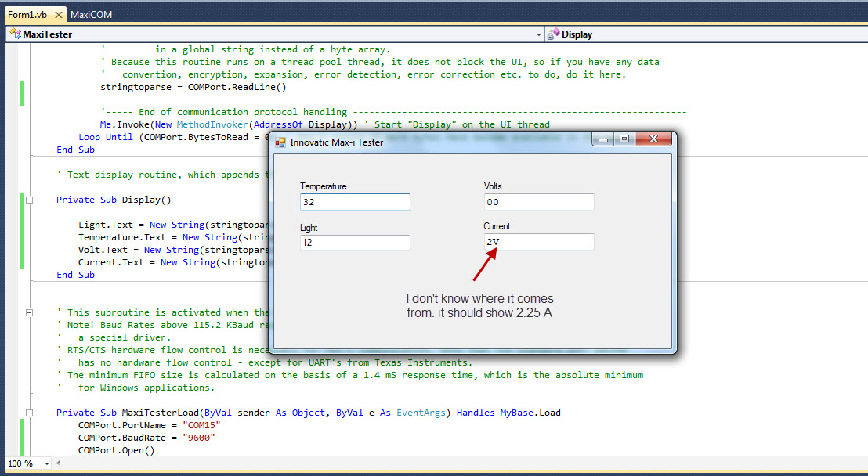Screen dimensions: 868x476
Task: Switch to the Form1.vb tab
Action: pyautogui.click(x=27, y=15)
